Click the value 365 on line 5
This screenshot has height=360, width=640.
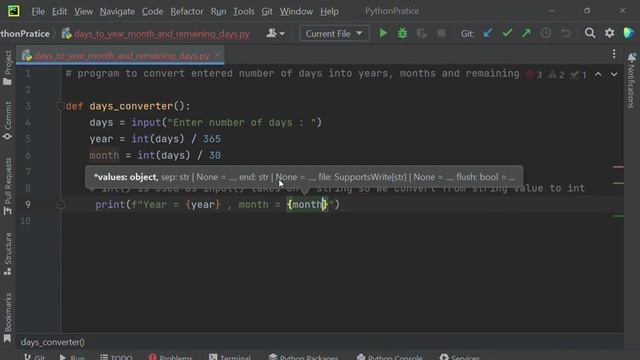[211, 139]
